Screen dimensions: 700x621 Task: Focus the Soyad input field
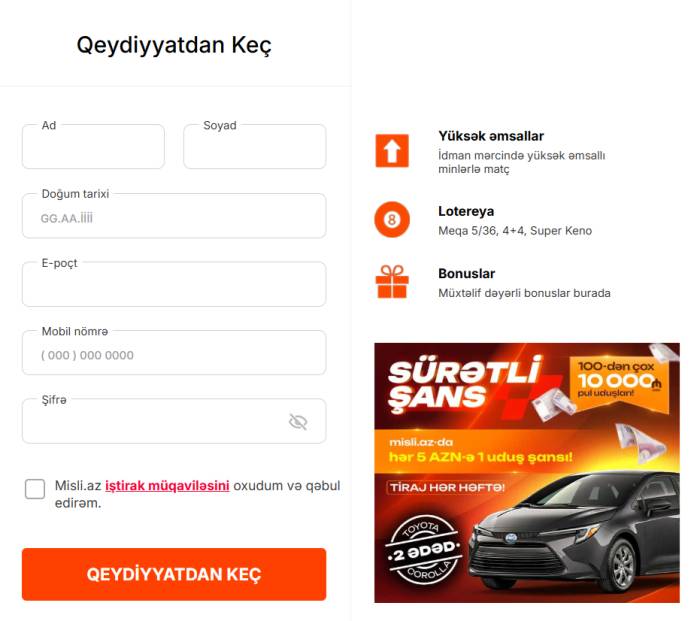pos(255,146)
